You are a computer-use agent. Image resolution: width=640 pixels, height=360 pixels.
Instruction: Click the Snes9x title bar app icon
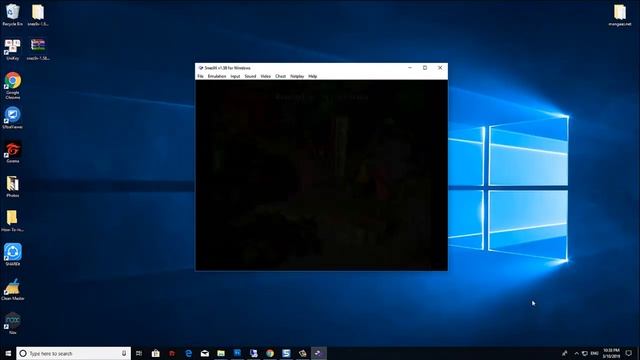click(201, 68)
